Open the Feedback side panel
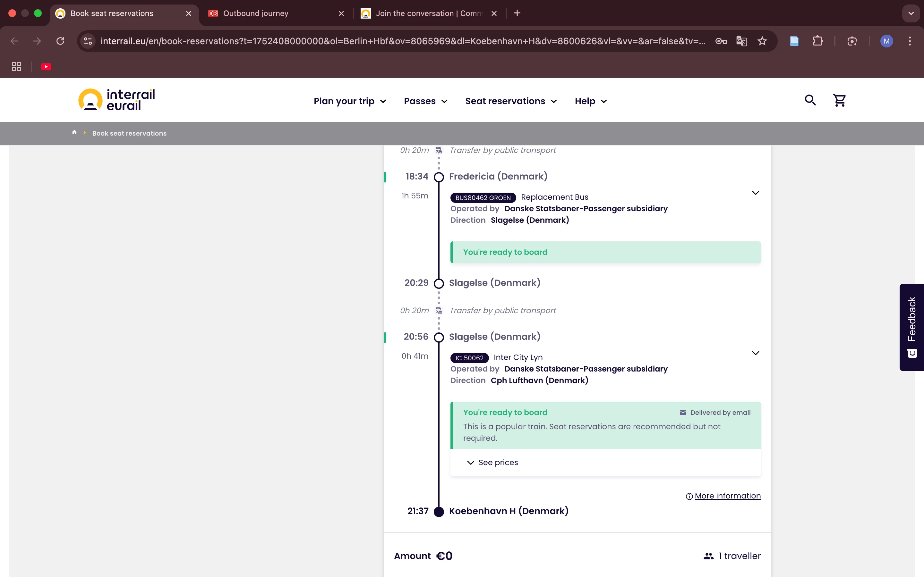This screenshot has width=924, height=577. [912, 327]
